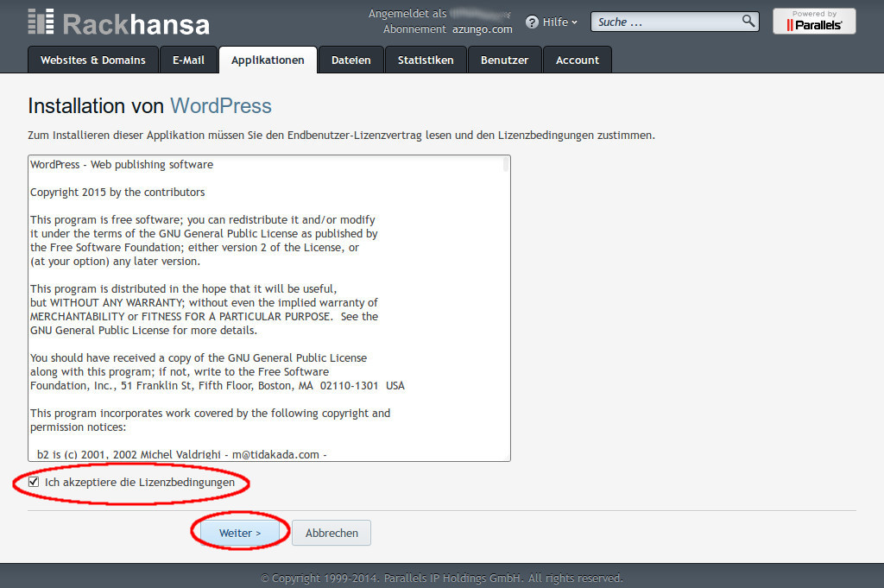Open the Statistiken tab
The width and height of the screenshot is (884, 588).
(426, 60)
